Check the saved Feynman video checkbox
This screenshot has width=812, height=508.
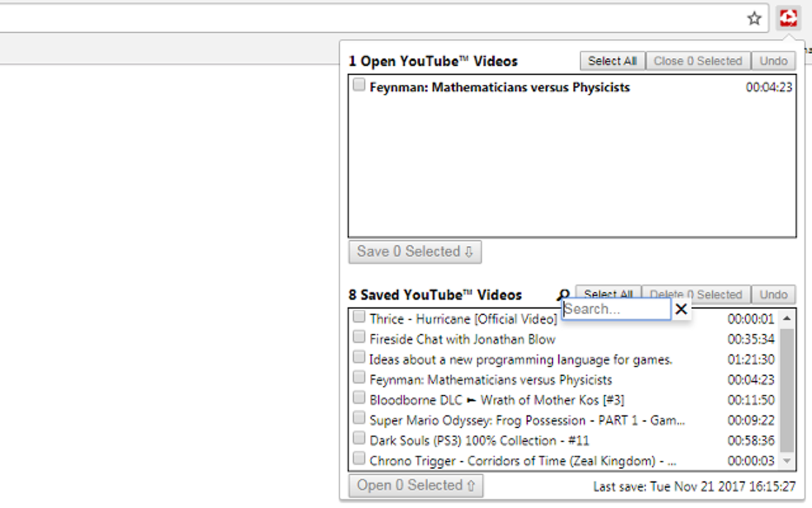pos(359,378)
